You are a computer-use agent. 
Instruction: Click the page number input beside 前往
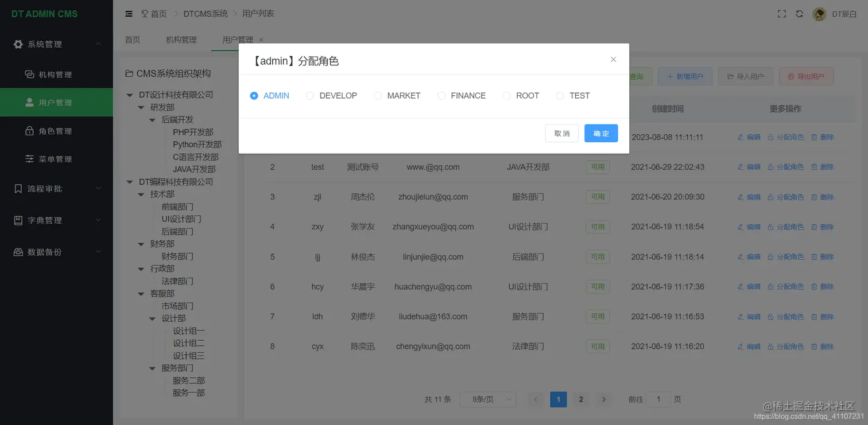point(658,399)
